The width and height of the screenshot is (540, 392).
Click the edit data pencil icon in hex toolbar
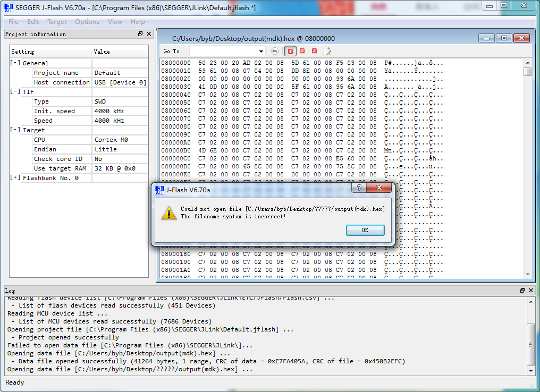[327, 52]
